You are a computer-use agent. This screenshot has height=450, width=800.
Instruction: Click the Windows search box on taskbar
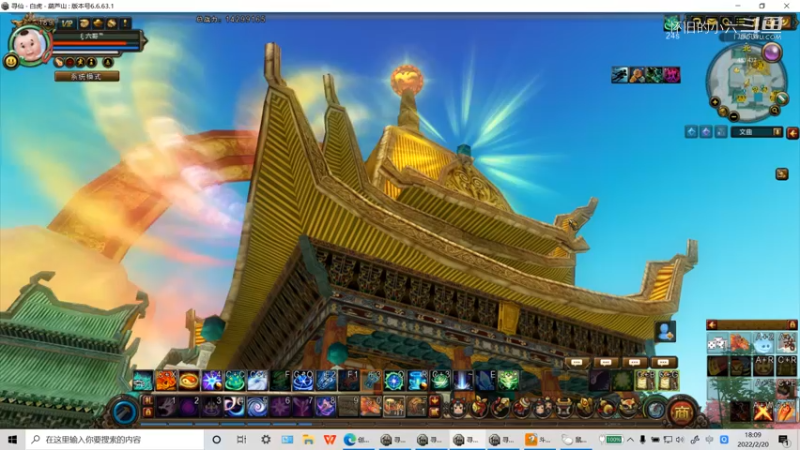point(114,439)
